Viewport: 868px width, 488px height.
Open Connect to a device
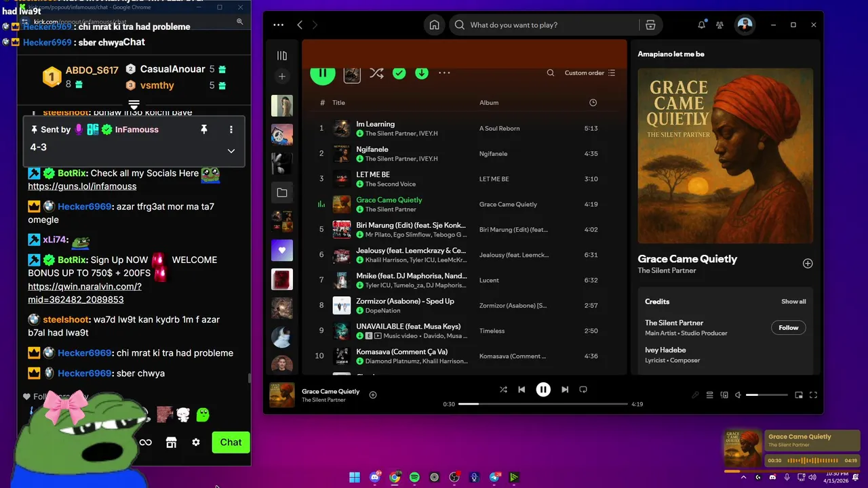(x=724, y=395)
